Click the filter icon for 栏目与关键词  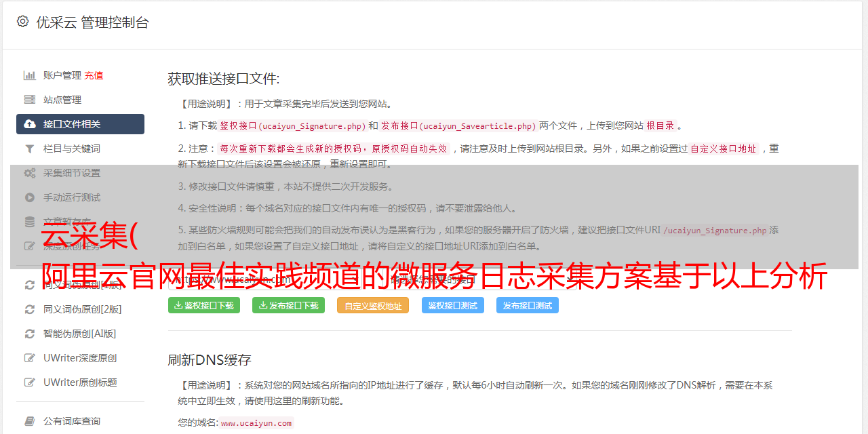30,149
